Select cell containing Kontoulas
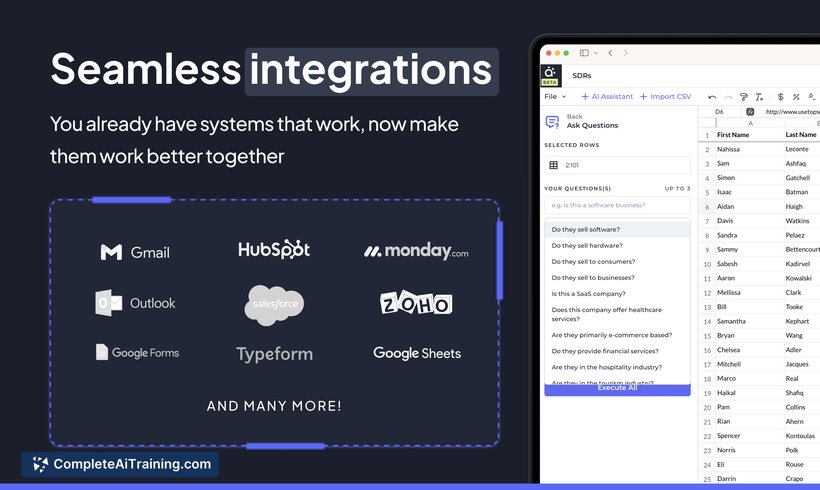This screenshot has height=490, width=820. [802, 436]
